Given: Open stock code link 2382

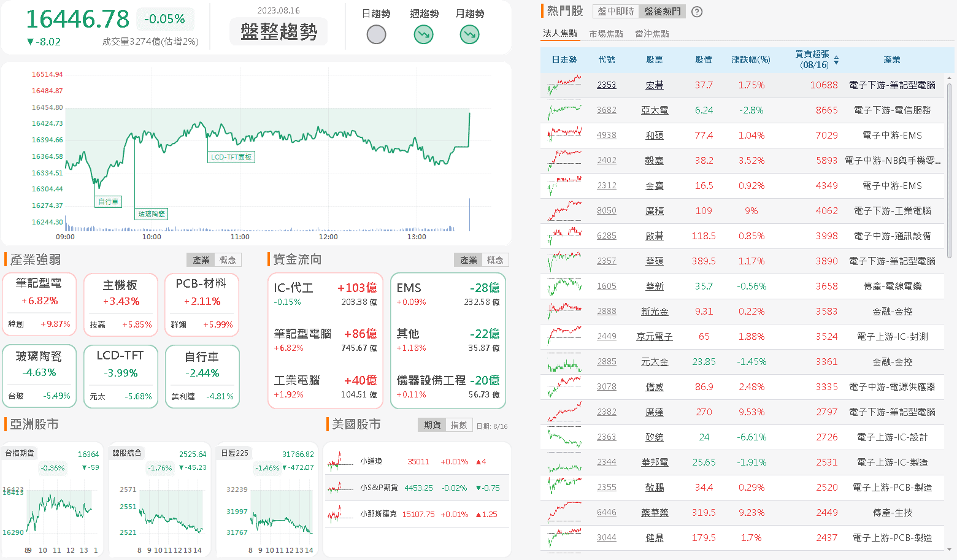Looking at the screenshot, I should 606,412.
